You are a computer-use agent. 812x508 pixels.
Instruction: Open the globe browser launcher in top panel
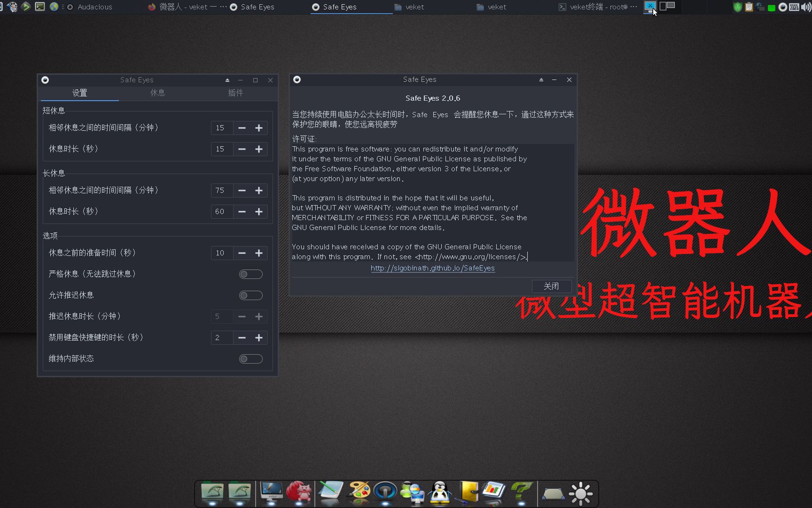click(54, 7)
